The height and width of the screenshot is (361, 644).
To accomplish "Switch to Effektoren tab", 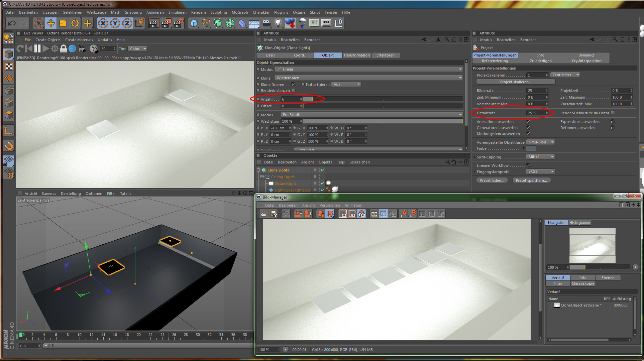I will (385, 55).
